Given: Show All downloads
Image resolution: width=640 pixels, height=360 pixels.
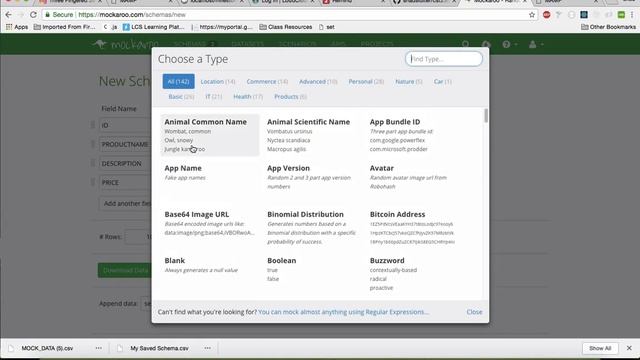Looking at the screenshot, I should point(600,348).
